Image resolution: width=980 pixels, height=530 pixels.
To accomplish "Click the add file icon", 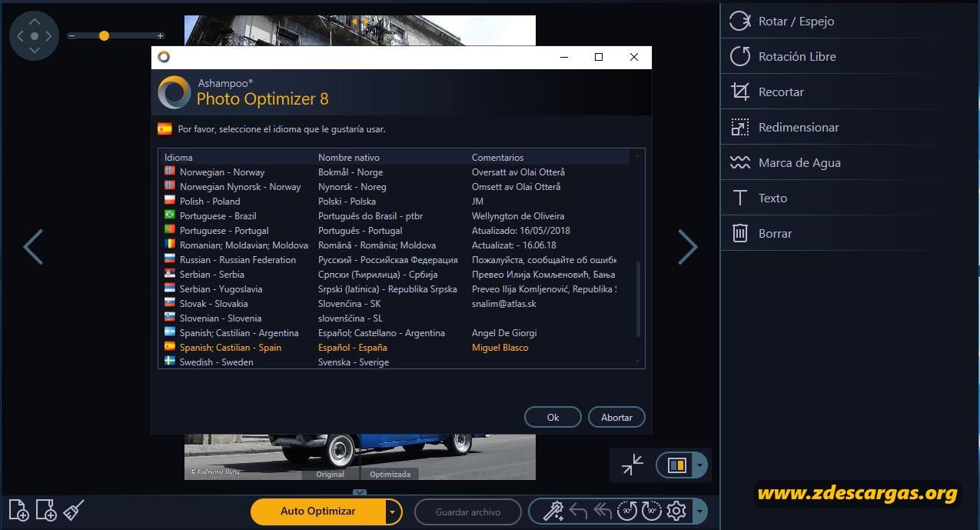I will point(18,510).
